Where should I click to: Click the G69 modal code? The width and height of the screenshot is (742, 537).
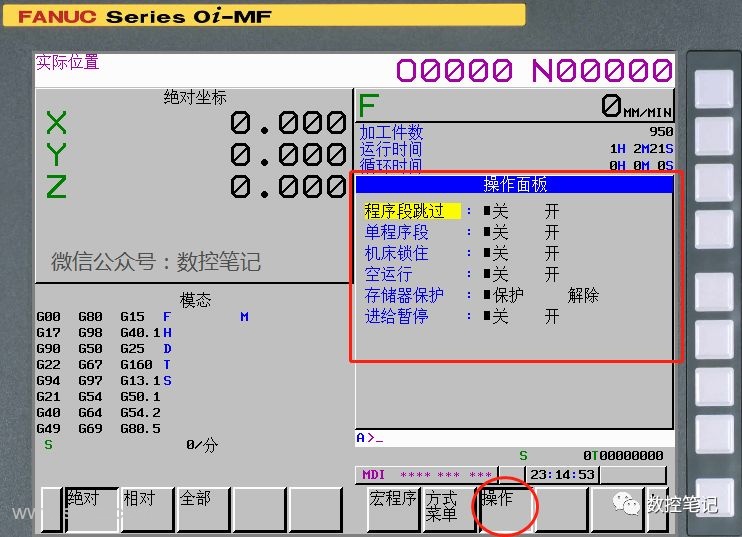coord(90,429)
